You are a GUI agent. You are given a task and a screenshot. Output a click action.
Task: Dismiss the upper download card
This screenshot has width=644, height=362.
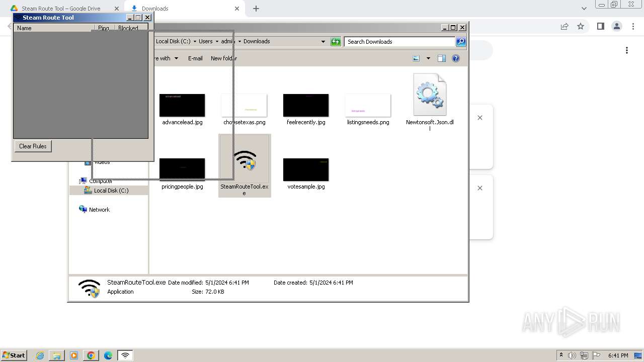pyautogui.click(x=480, y=118)
